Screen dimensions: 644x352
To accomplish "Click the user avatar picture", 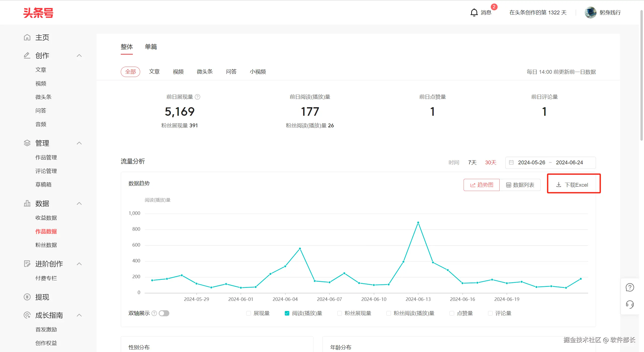I will point(590,12).
